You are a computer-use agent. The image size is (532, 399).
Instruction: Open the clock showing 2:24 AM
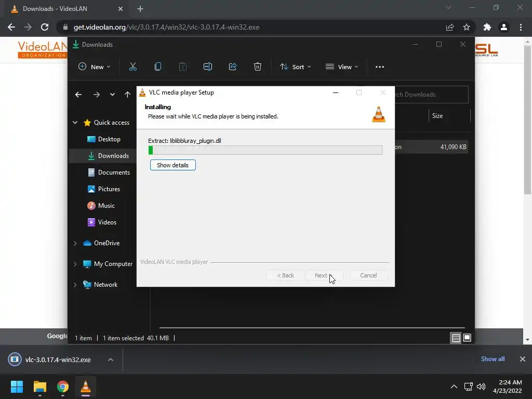coord(507,387)
